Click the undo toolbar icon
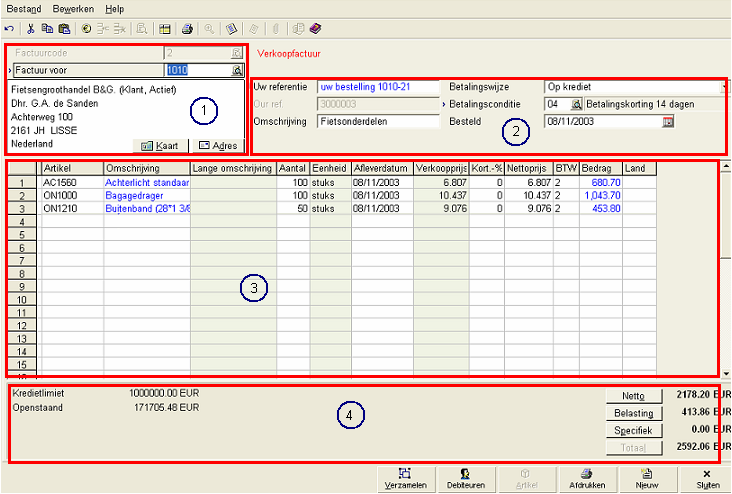 [9, 29]
